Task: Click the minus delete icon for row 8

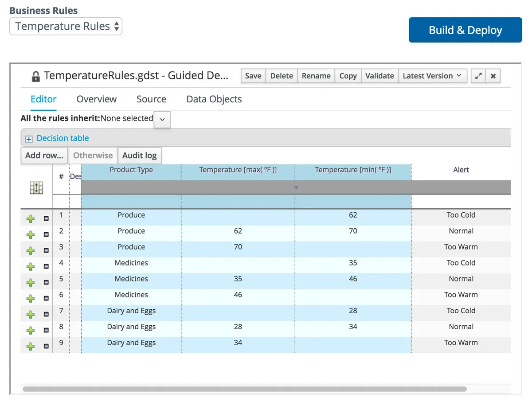Action: (x=46, y=330)
